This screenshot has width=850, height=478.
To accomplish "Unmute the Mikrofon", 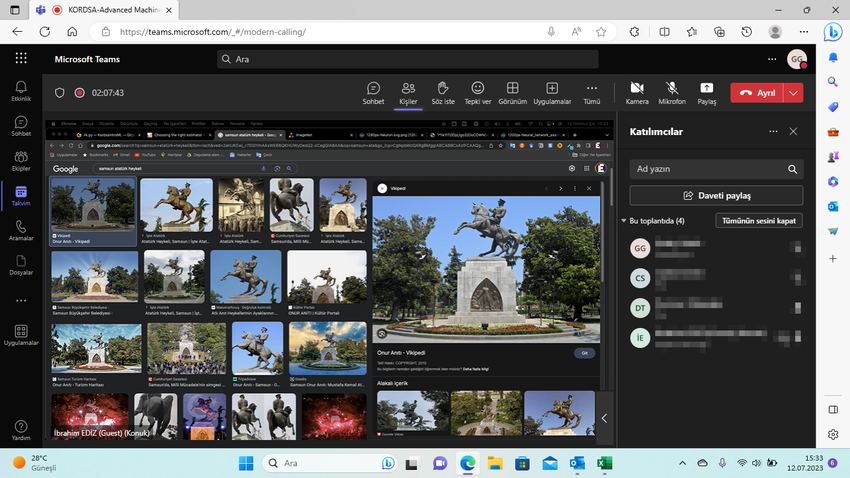I will pyautogui.click(x=672, y=93).
